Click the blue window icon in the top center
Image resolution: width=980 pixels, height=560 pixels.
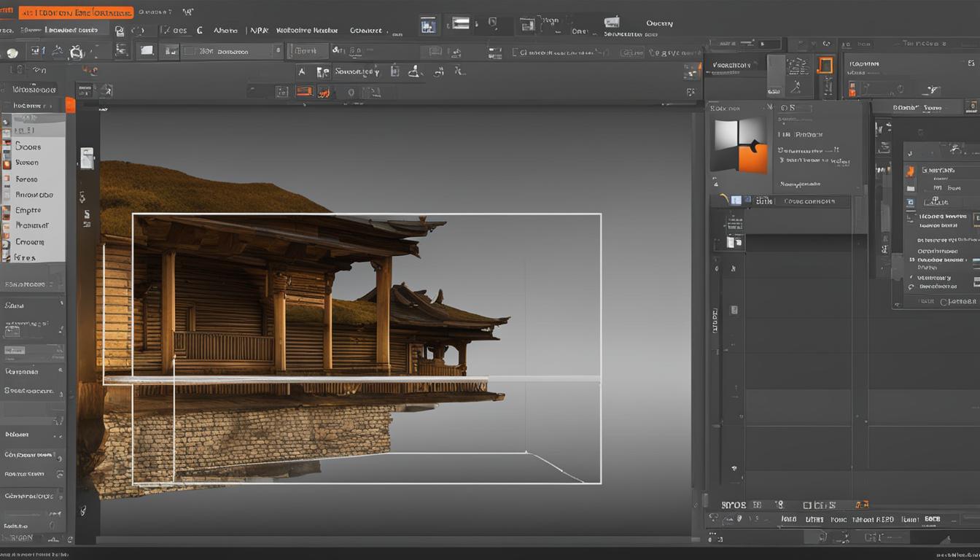(429, 26)
